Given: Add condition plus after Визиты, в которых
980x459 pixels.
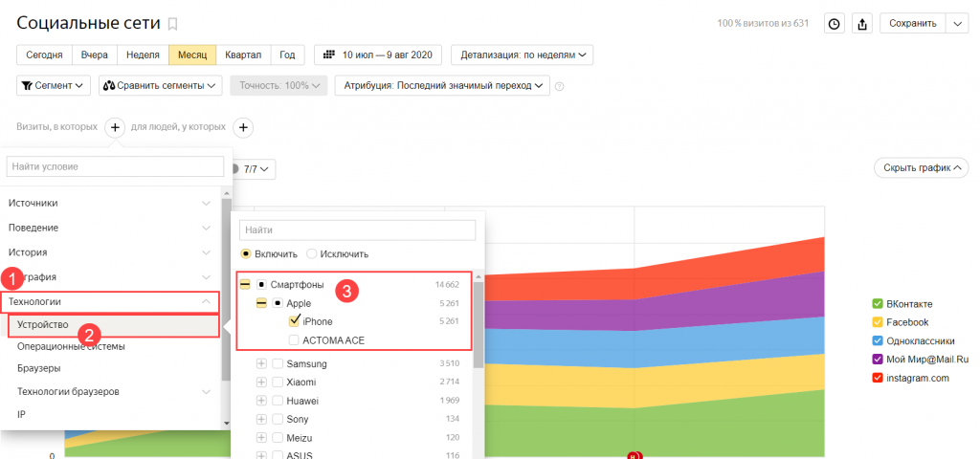Looking at the screenshot, I should click(x=115, y=127).
